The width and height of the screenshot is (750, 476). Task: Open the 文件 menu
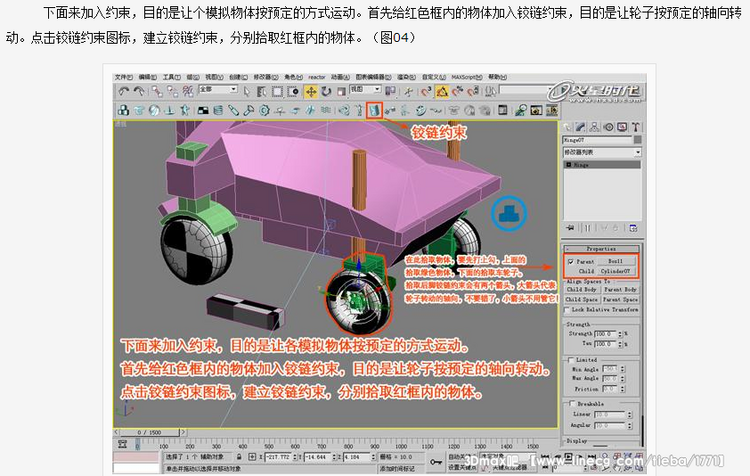coord(123,77)
